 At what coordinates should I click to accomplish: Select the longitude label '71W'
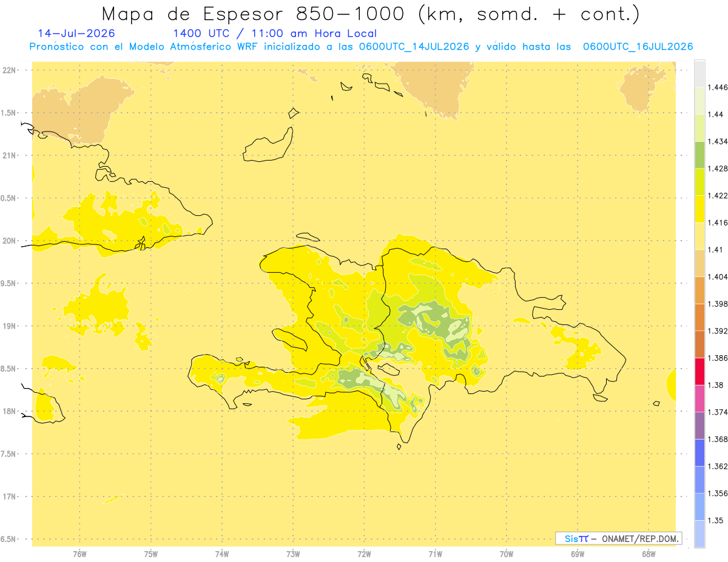435,554
